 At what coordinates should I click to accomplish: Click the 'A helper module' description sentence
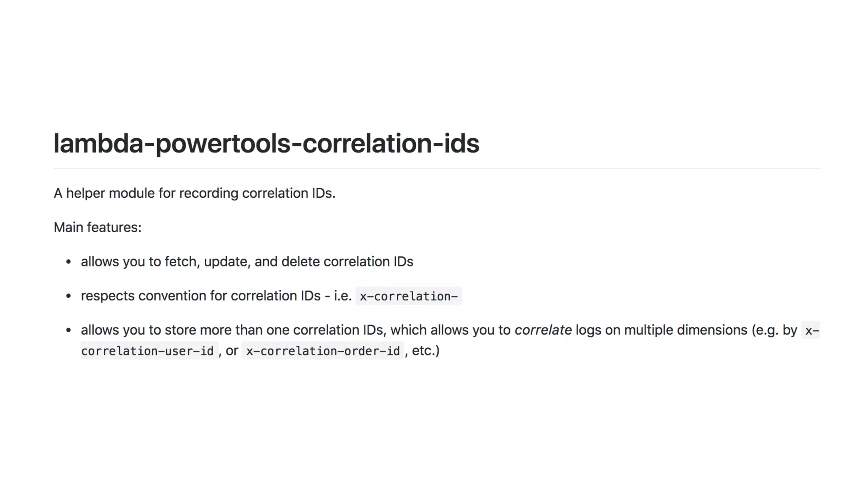point(195,193)
